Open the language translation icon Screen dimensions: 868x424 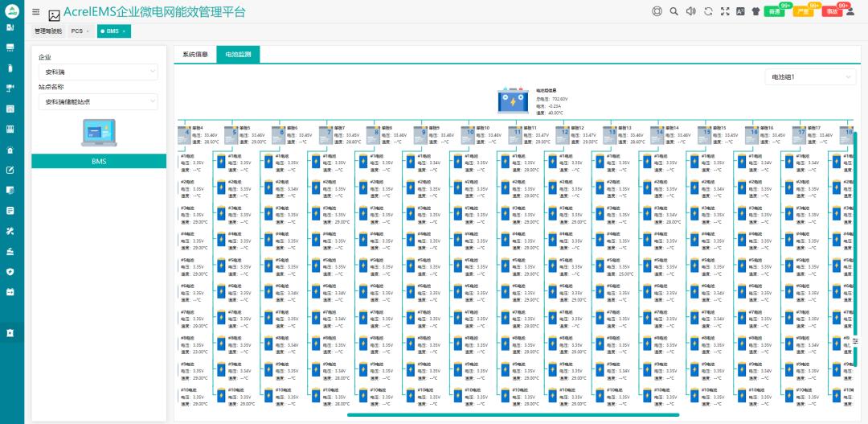(x=741, y=11)
